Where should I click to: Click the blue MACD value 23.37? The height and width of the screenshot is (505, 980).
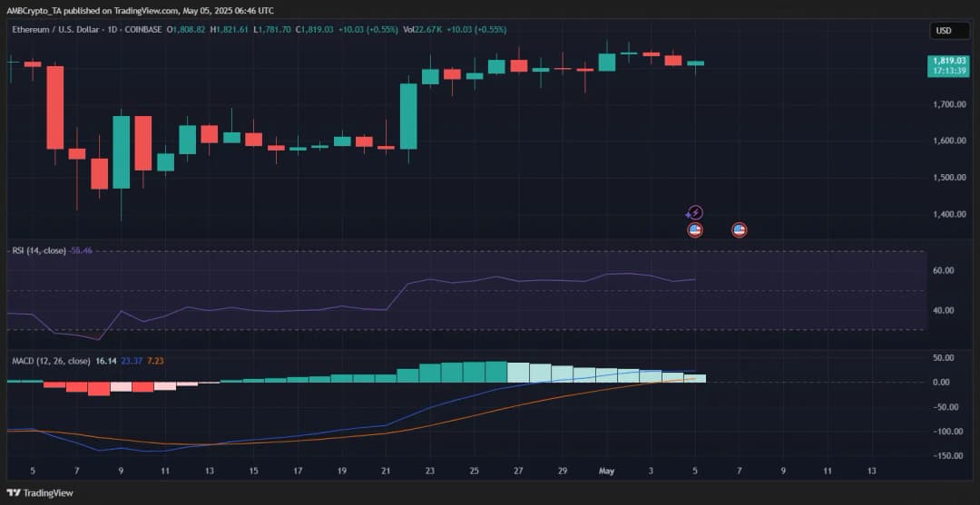point(132,361)
